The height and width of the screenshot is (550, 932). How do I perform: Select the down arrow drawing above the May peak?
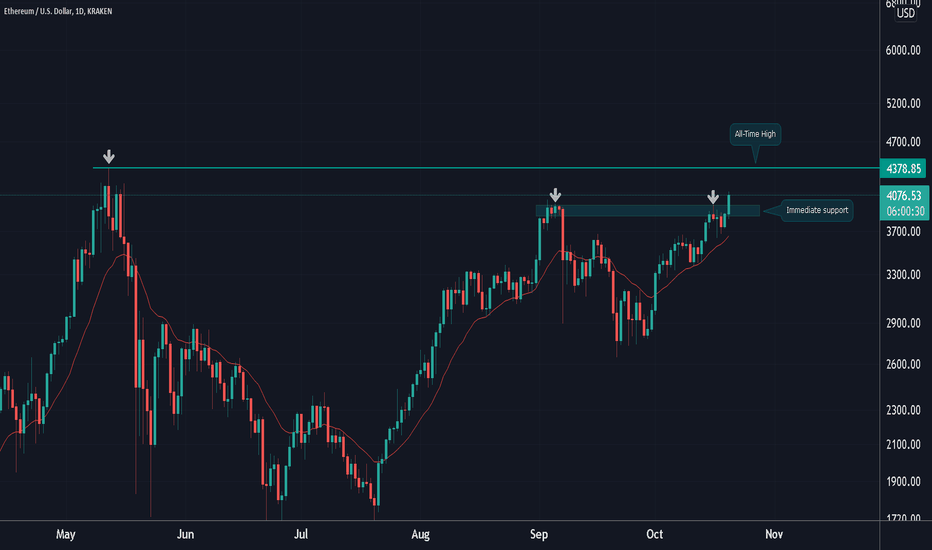[x=109, y=157]
